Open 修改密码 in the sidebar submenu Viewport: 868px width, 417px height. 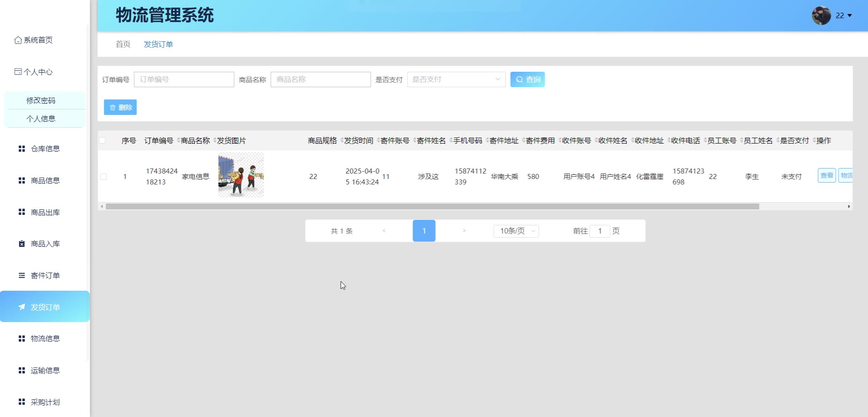click(41, 100)
